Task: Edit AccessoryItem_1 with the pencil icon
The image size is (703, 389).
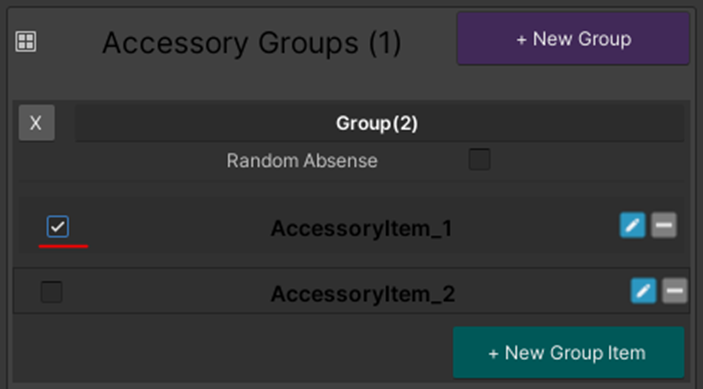Action: pos(633,225)
